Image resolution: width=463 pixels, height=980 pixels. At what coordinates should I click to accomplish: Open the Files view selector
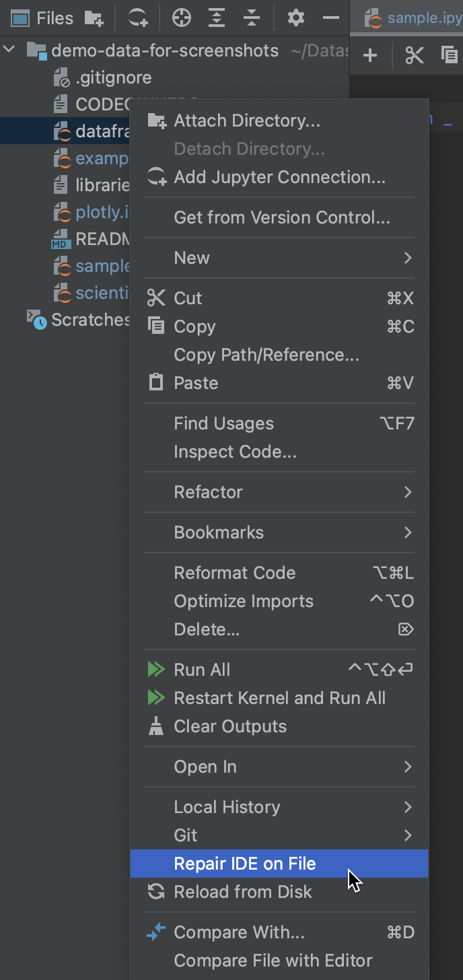coord(42,18)
